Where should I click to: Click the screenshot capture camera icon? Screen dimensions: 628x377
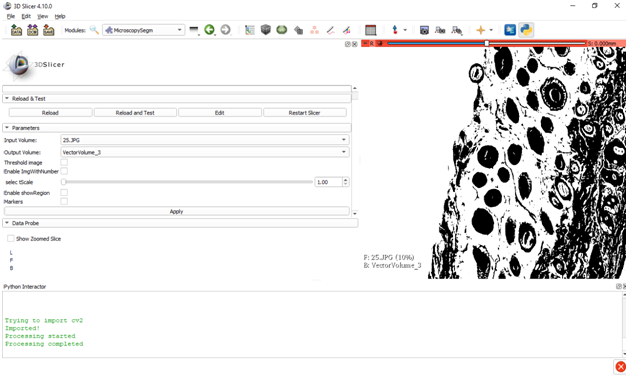pos(424,30)
